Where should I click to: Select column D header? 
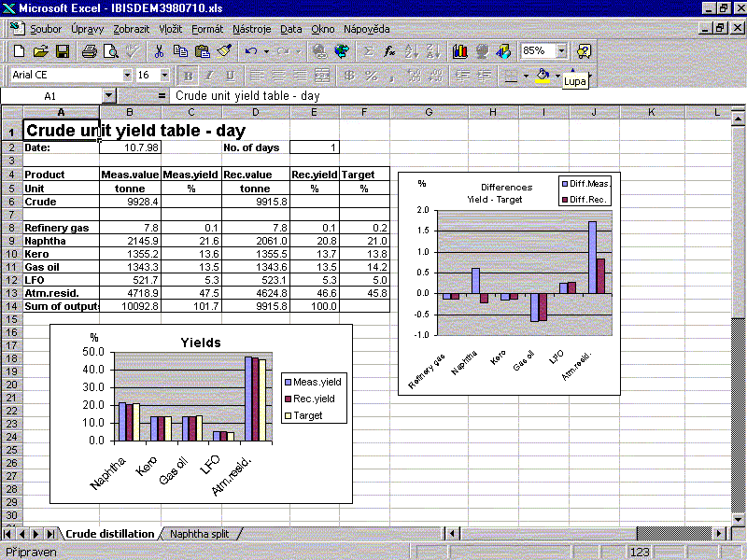pos(254,113)
